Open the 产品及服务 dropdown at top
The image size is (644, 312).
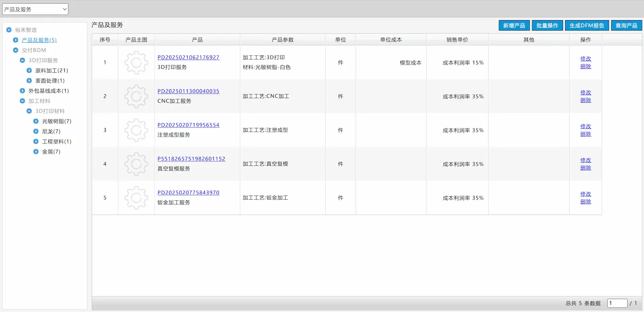[x=35, y=9]
